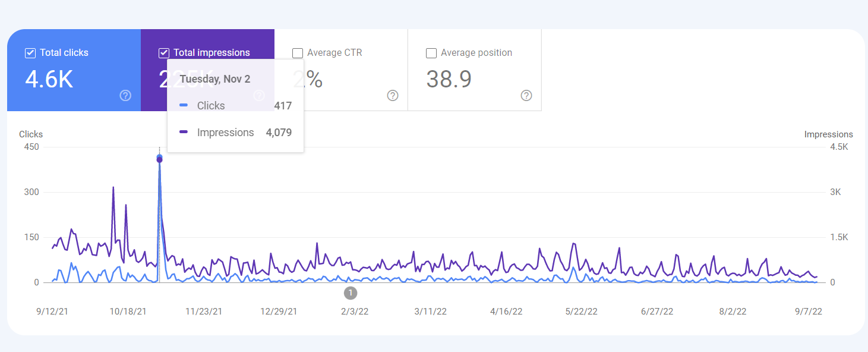
Task: Click the Impressions axis label on the right
Action: point(828,134)
